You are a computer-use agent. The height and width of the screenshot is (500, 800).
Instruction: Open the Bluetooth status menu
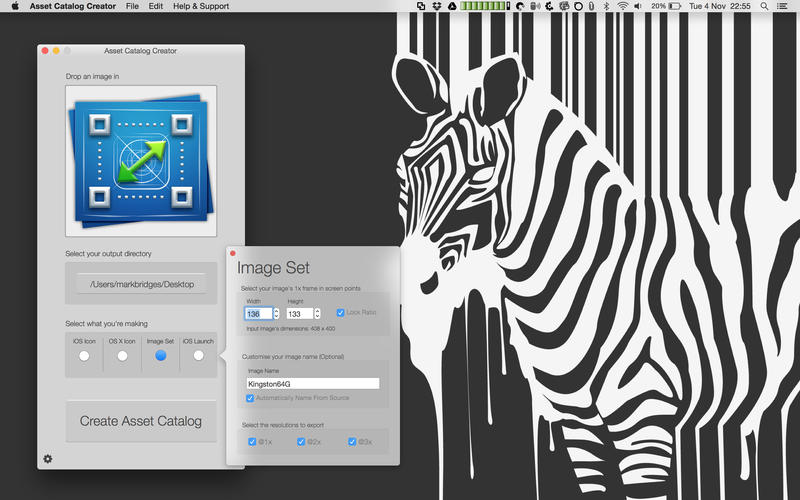click(607, 6)
